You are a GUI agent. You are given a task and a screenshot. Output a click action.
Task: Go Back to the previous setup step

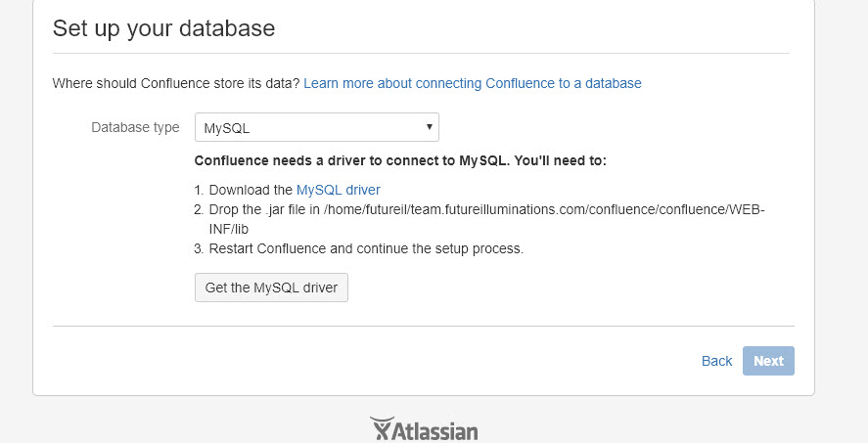coord(717,361)
